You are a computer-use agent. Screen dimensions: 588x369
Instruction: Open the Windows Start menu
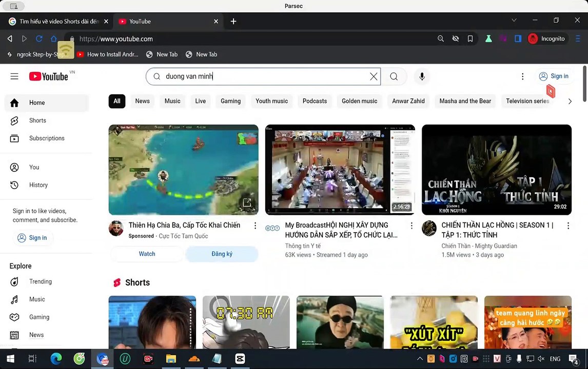coord(10,359)
